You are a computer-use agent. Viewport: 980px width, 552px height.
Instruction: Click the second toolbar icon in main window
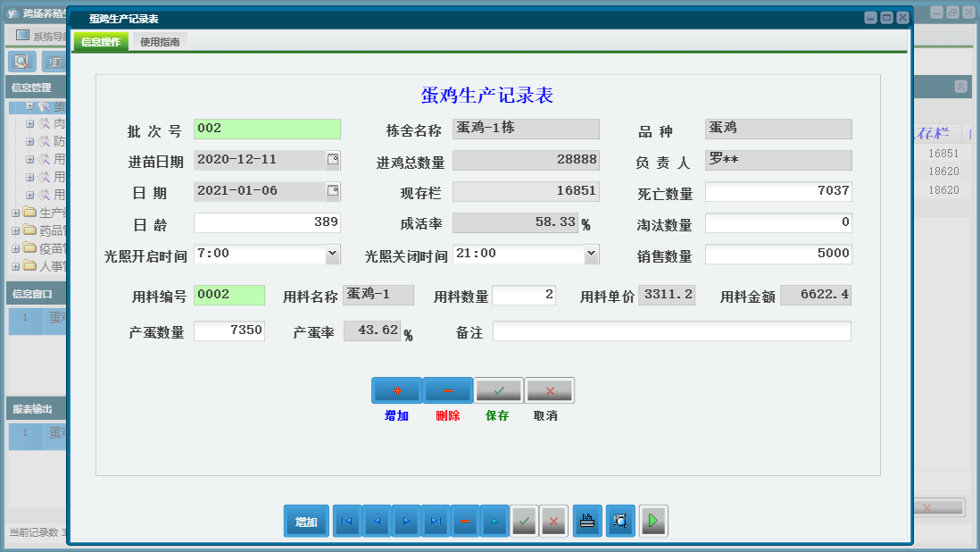54,62
